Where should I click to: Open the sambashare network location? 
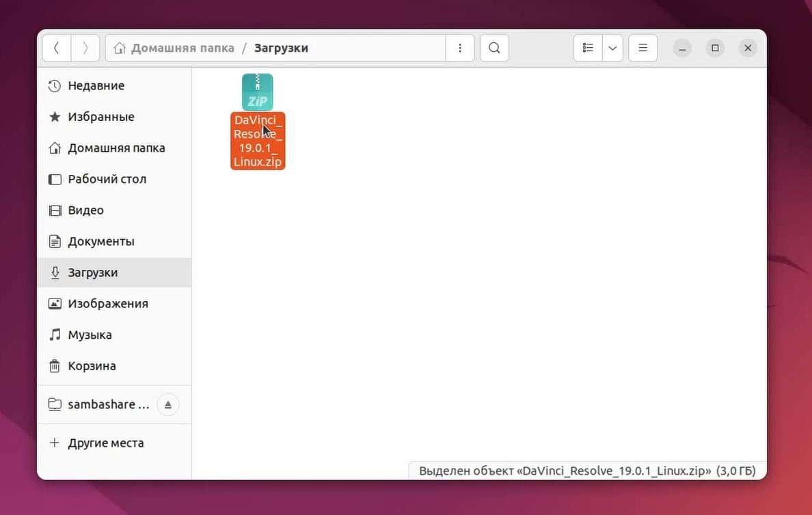pos(98,404)
